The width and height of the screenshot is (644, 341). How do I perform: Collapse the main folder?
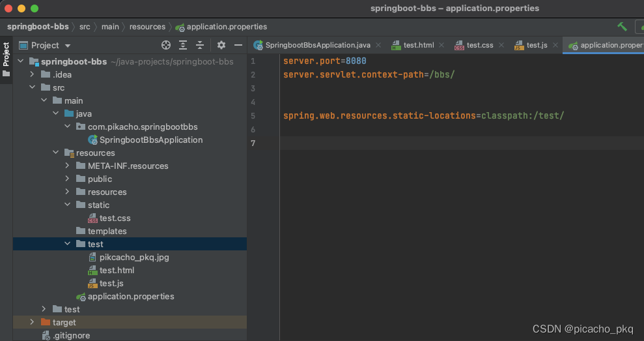pos(44,101)
